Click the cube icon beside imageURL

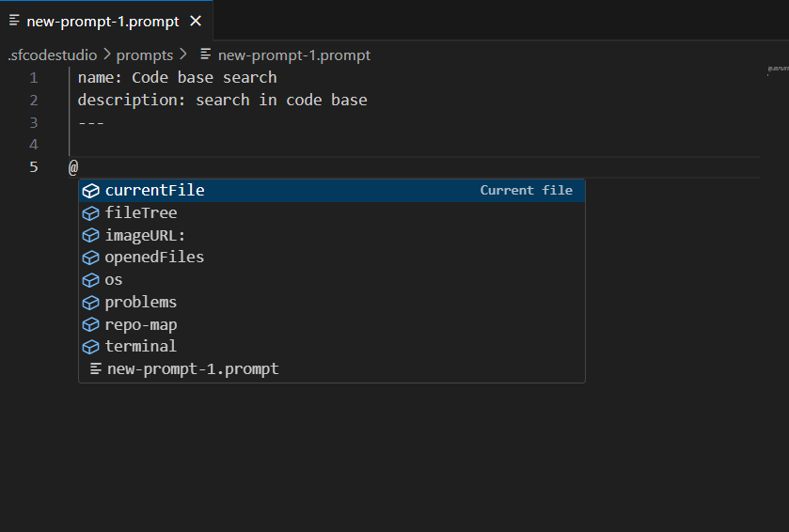click(91, 236)
